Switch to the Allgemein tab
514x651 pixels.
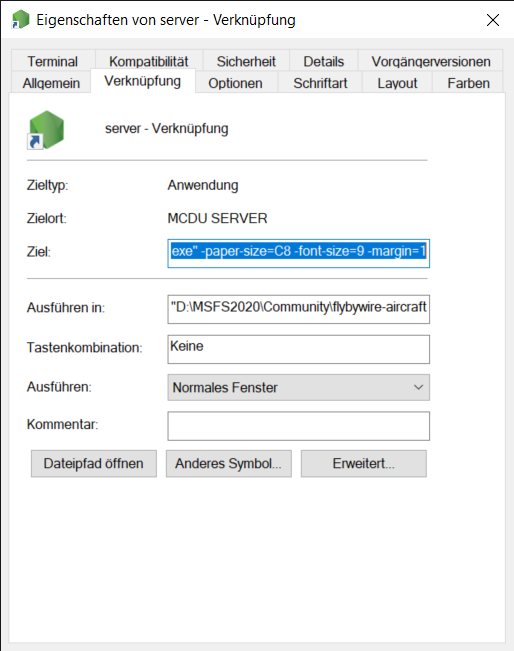[51, 83]
